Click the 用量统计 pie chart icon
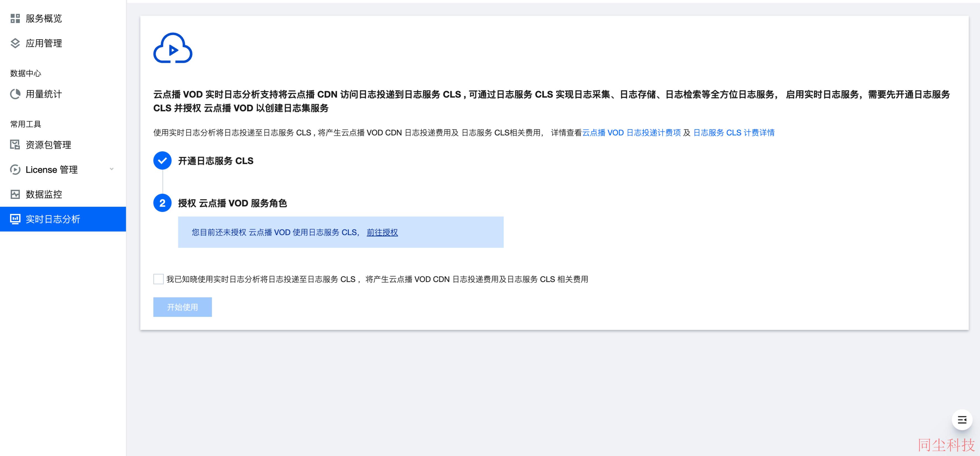980x456 pixels. click(15, 94)
